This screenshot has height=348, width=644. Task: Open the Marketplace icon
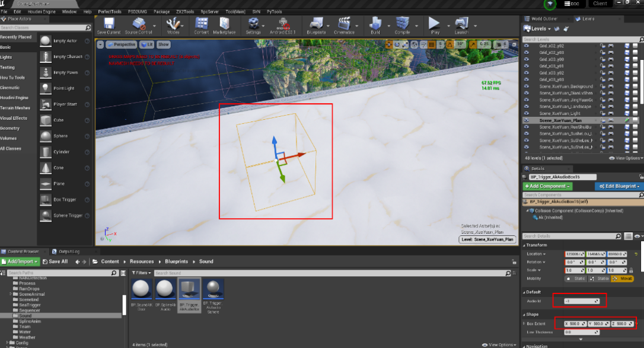click(x=224, y=23)
